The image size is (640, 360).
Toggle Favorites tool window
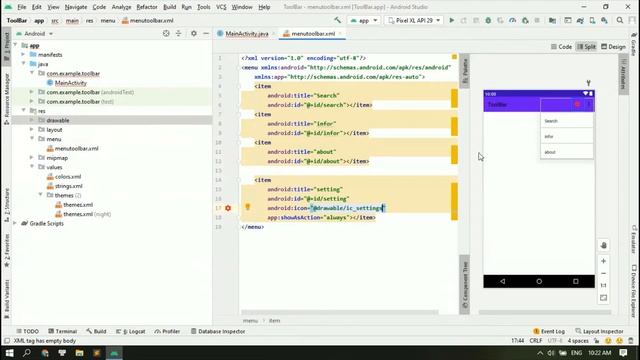click(x=6, y=251)
